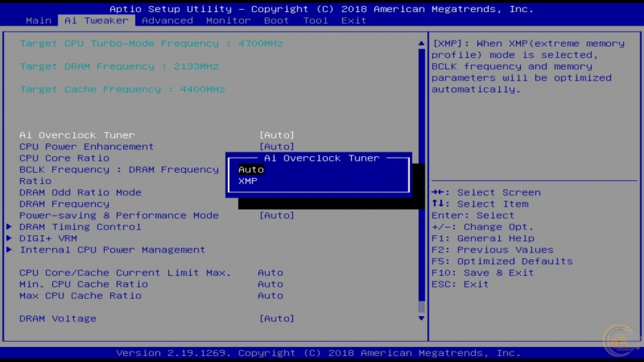The width and height of the screenshot is (644, 362).
Task: Select the DIGI+ VRM entry
Action: pyautogui.click(x=48, y=238)
